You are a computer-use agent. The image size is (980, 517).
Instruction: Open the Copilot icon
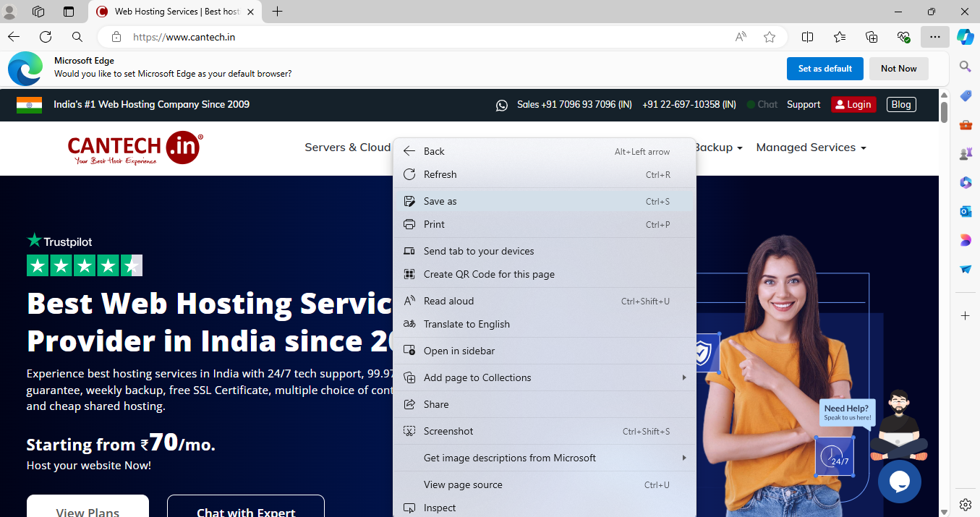966,37
